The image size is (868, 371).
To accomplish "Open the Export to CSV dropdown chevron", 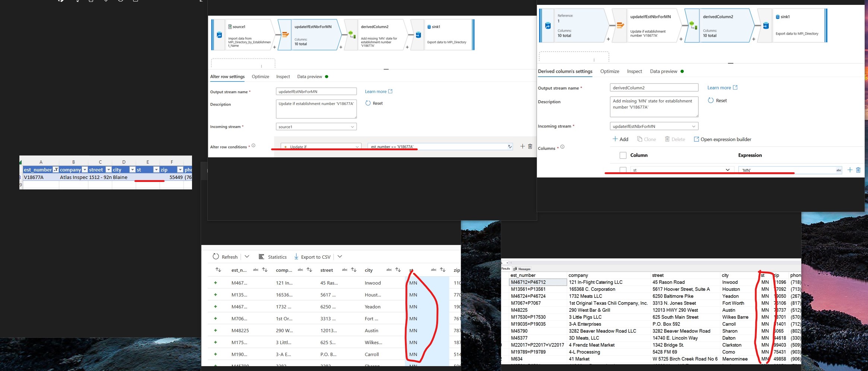I will (x=340, y=257).
